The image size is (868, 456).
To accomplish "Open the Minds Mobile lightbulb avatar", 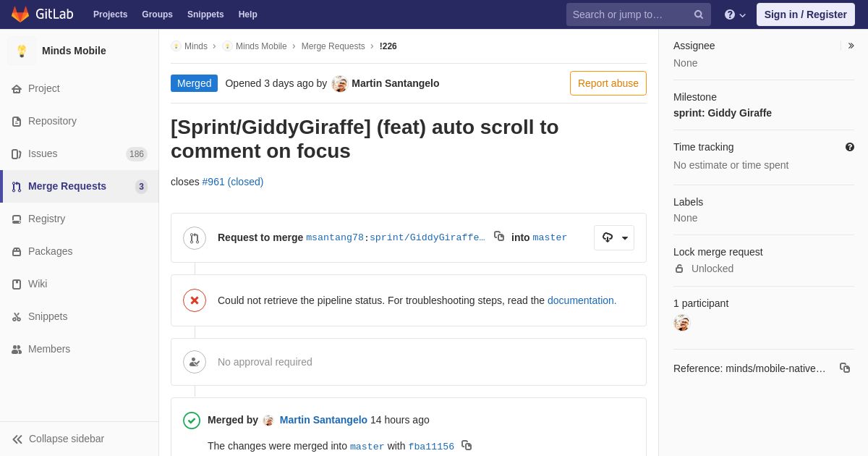I will click(22, 51).
